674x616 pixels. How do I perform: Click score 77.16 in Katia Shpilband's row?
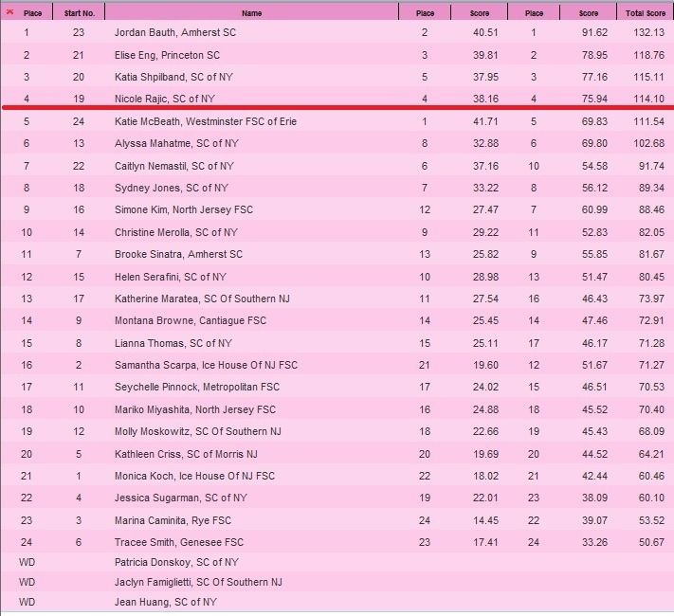point(594,78)
